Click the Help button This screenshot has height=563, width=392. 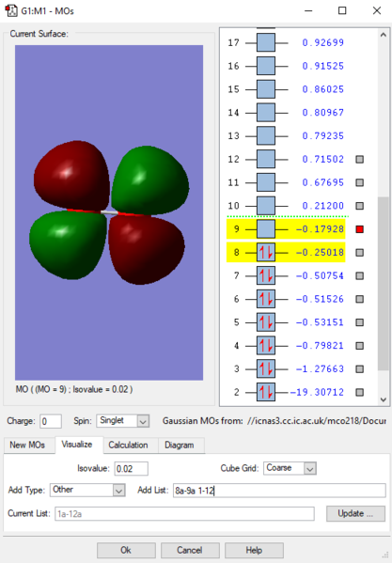(x=254, y=550)
